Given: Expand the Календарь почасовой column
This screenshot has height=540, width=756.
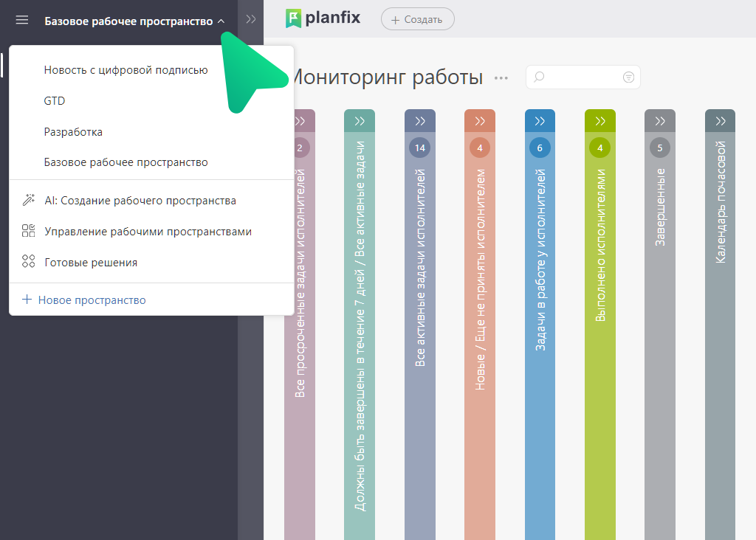Looking at the screenshot, I should click(721, 121).
